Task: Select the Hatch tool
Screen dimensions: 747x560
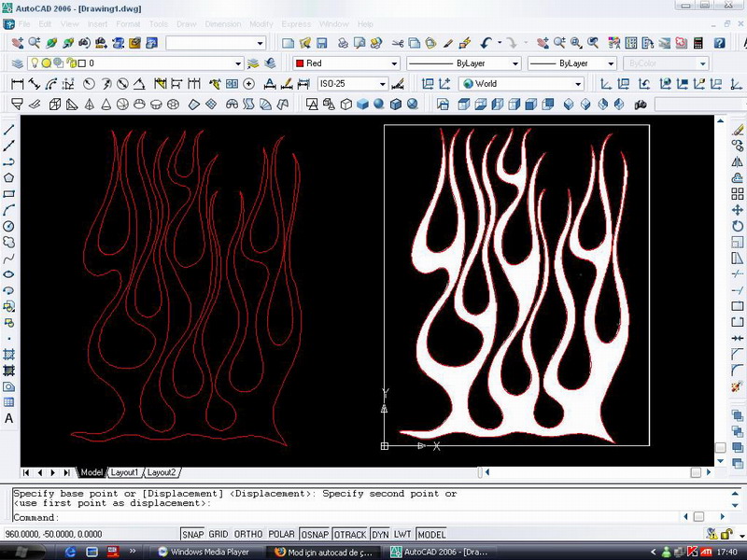Action: (8, 355)
